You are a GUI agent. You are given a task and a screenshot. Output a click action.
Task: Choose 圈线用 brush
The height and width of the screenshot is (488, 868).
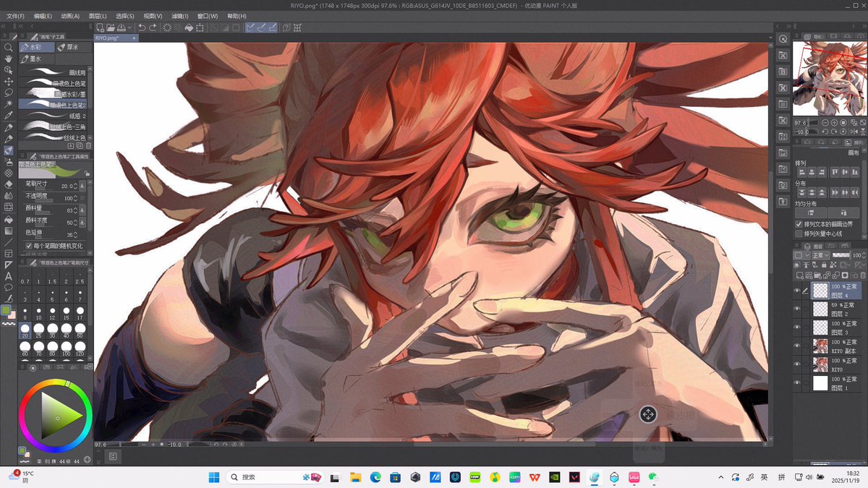click(x=54, y=72)
